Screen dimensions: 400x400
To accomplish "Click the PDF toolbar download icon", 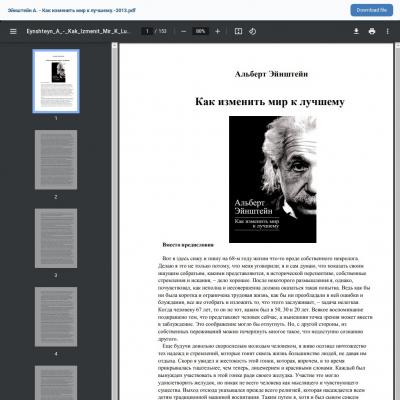I will point(356,31).
